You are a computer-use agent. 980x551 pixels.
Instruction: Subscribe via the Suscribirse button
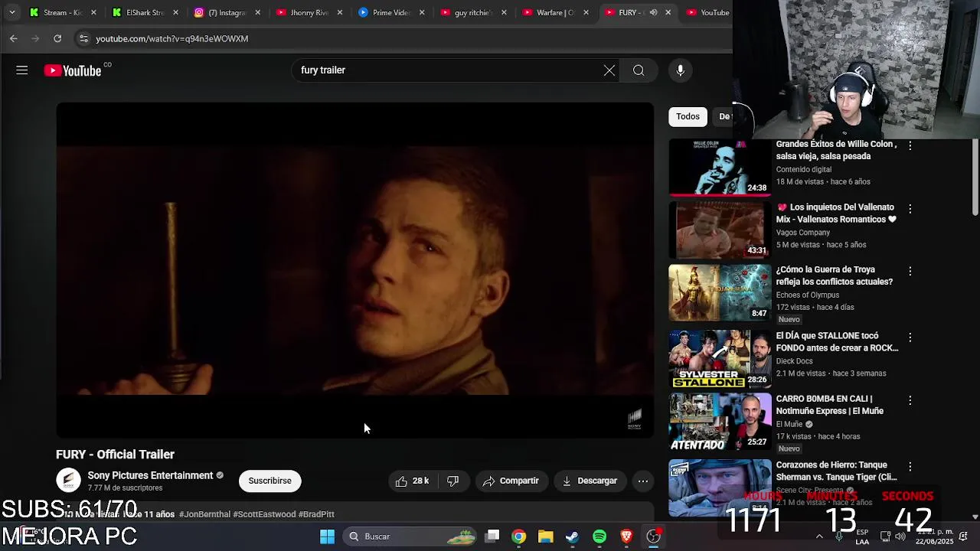269,481
